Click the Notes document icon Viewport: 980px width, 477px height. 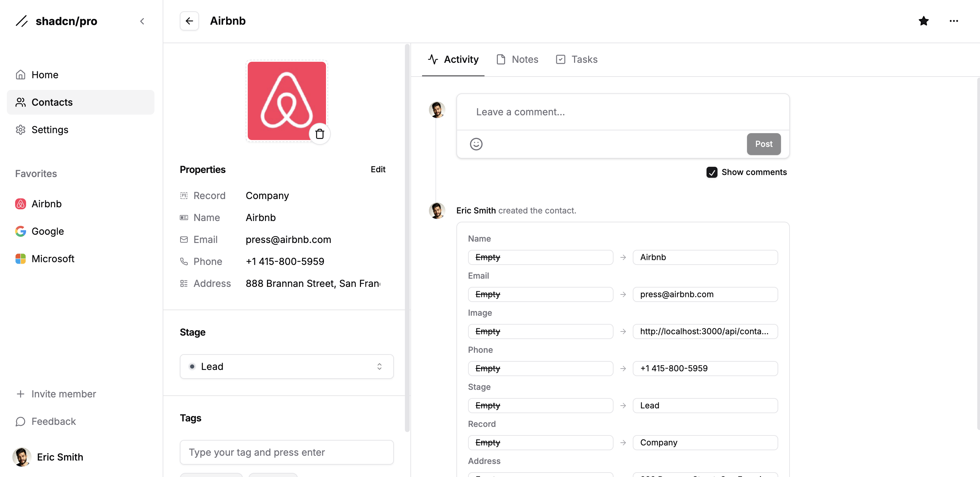click(x=501, y=59)
